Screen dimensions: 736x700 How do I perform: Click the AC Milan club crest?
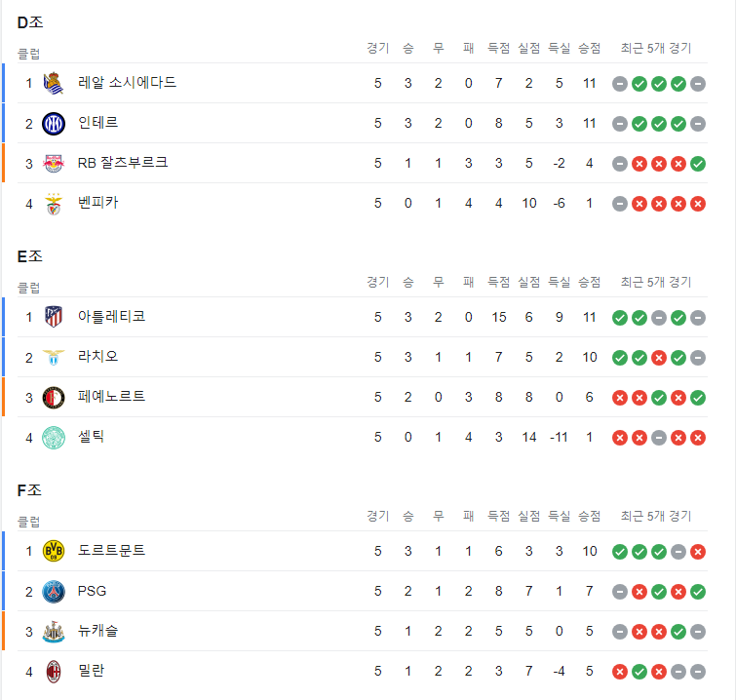tap(54, 672)
